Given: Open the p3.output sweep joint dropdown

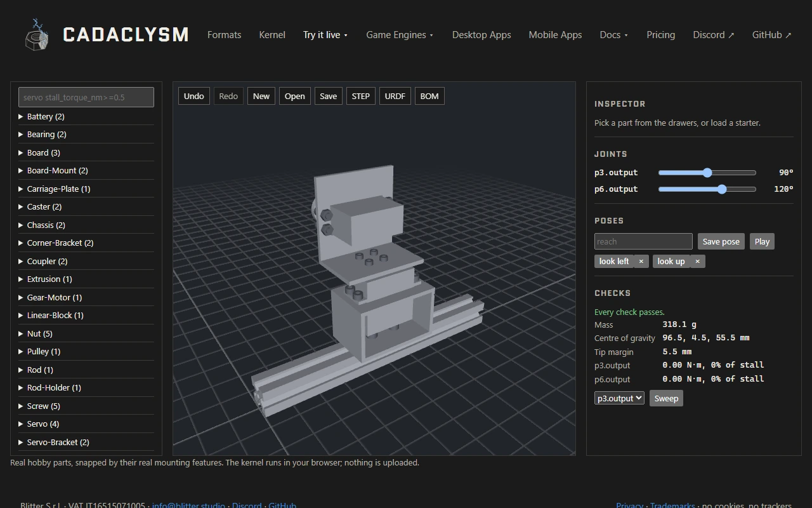Looking at the screenshot, I should pos(619,398).
